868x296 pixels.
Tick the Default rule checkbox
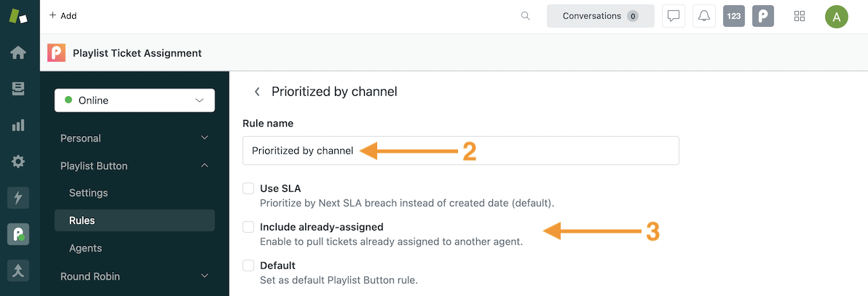point(248,265)
